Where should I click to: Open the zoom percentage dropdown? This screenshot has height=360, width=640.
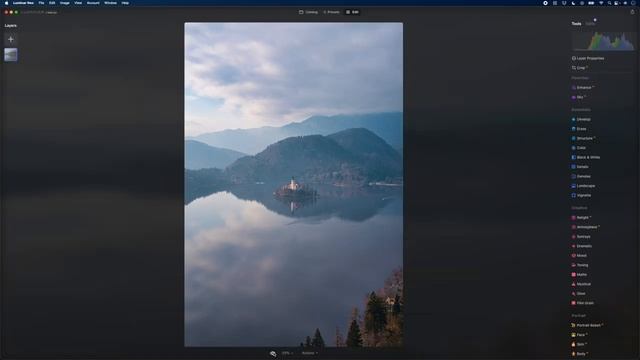[287, 353]
